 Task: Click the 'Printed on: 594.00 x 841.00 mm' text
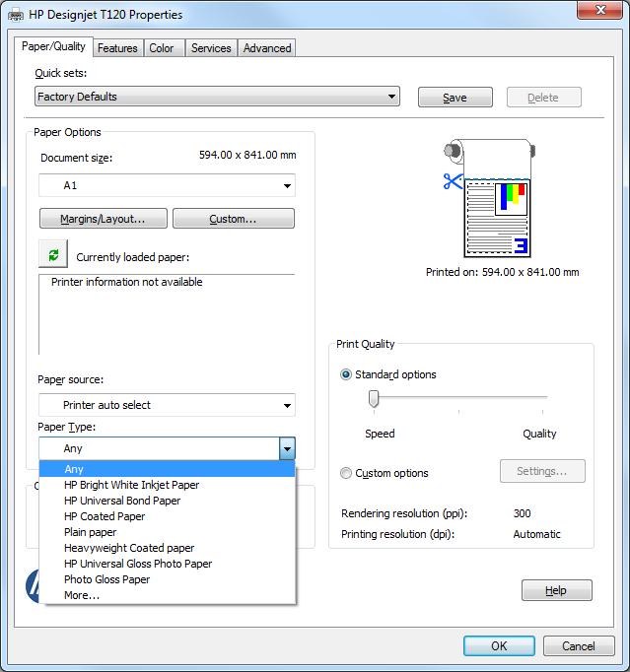click(x=502, y=272)
